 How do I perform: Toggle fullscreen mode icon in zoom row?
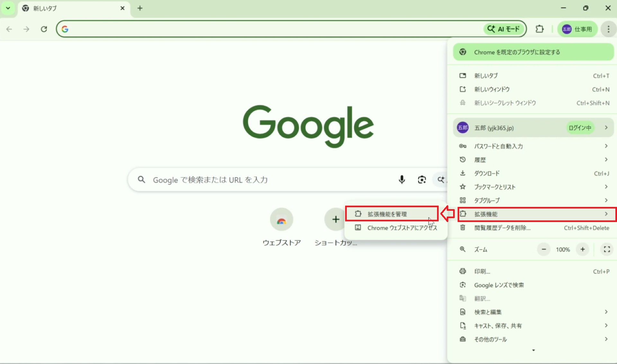point(607,249)
